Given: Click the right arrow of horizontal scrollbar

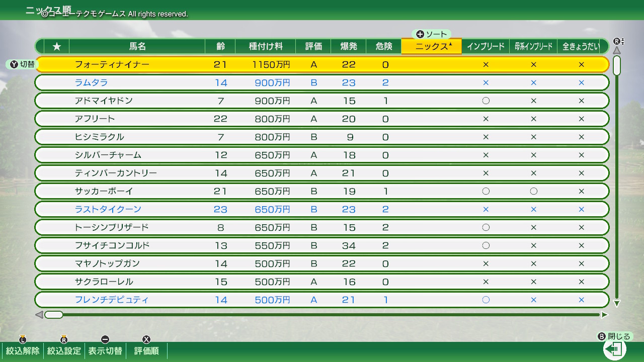Looking at the screenshot, I should (604, 315).
